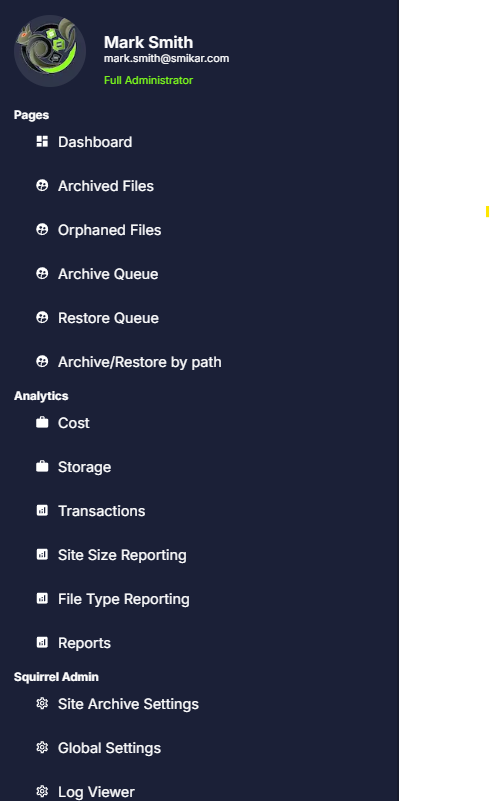
Task: Select Archive/Restore by path
Action: click(139, 362)
